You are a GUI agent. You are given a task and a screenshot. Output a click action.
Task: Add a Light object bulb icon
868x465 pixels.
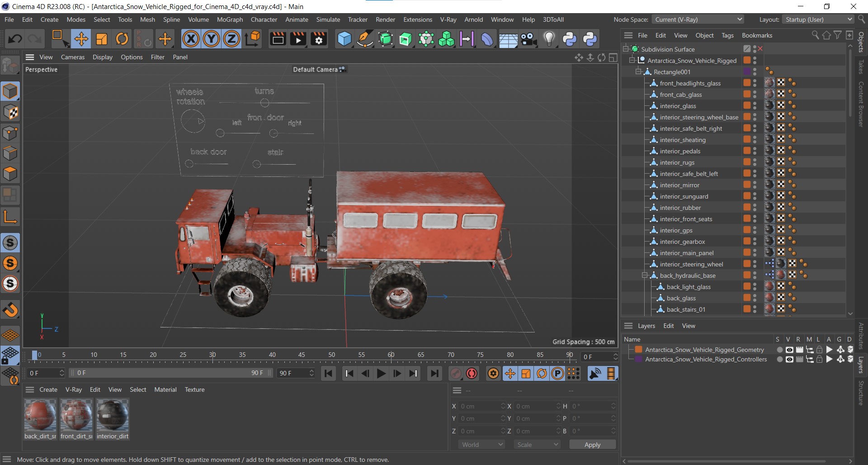(549, 39)
